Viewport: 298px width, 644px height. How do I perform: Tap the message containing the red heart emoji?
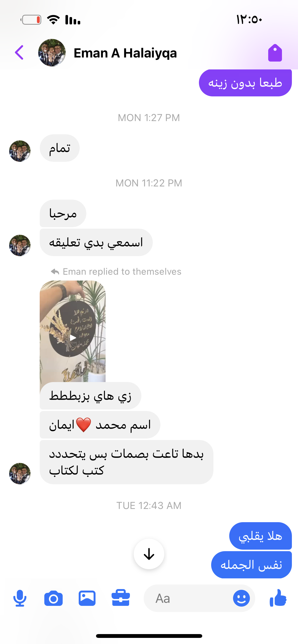[x=100, y=425]
